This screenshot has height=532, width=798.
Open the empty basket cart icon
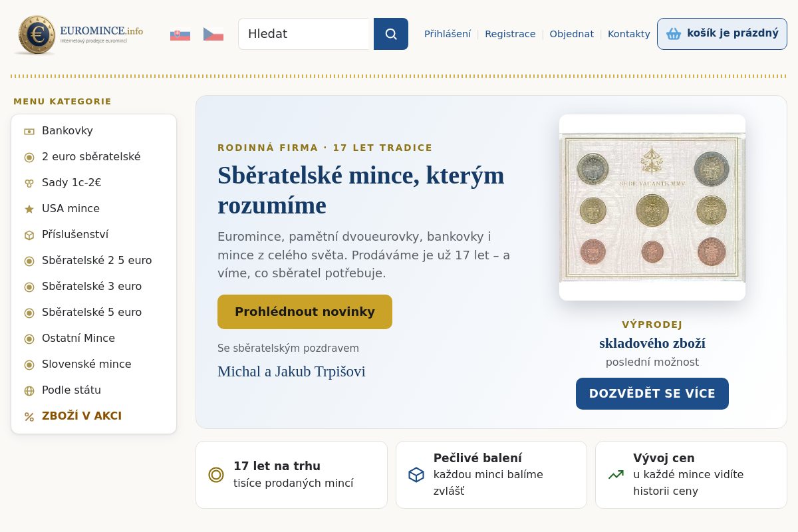(674, 34)
